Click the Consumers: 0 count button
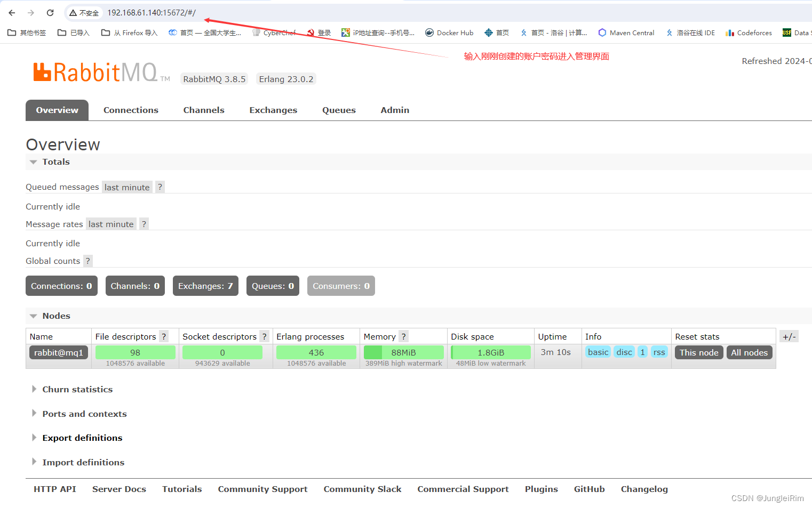Image resolution: width=812 pixels, height=508 pixels. click(x=341, y=286)
